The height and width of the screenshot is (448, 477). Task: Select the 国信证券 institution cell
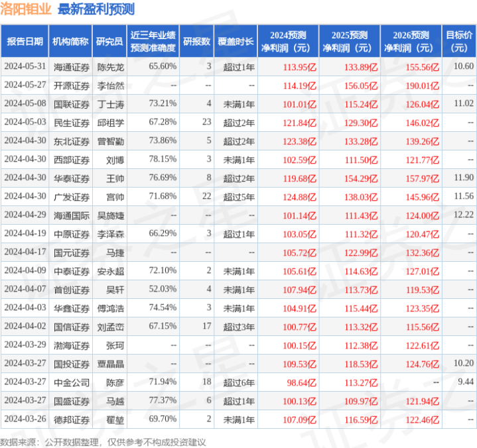point(72,327)
